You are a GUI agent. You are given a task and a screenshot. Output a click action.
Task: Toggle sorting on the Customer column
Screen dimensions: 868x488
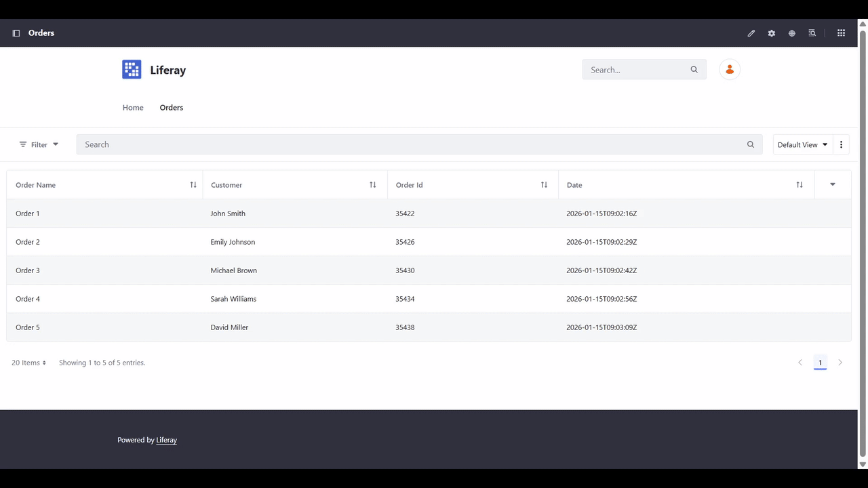[x=373, y=185]
